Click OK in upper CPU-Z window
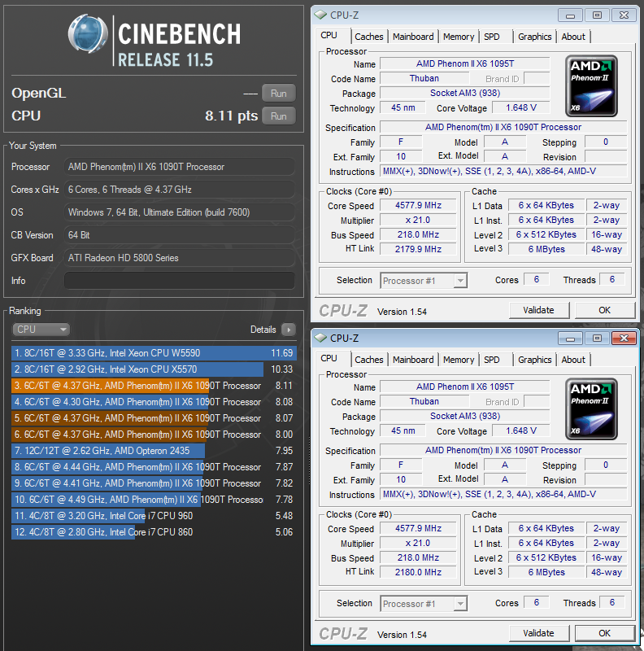 tap(605, 310)
